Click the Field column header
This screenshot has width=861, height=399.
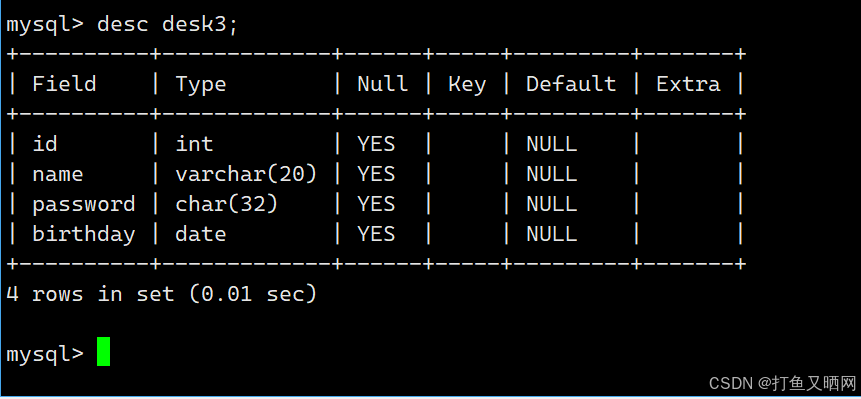pyautogui.click(x=64, y=84)
